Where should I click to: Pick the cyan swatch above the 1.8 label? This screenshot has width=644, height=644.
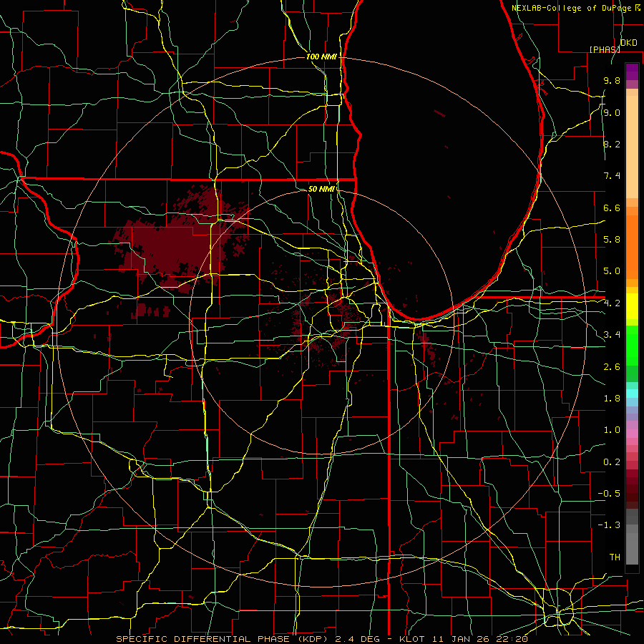pos(632,394)
